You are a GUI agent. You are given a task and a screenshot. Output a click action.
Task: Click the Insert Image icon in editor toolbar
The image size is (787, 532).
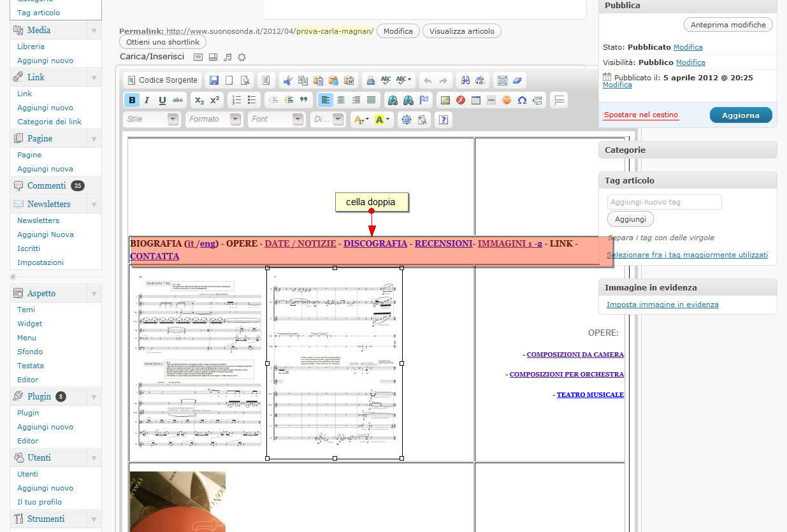445,100
